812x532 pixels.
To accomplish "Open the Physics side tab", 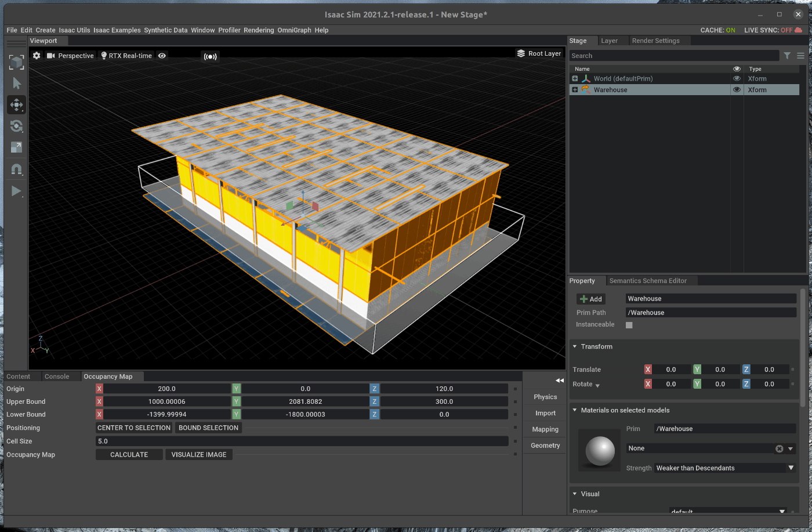I will coord(545,397).
